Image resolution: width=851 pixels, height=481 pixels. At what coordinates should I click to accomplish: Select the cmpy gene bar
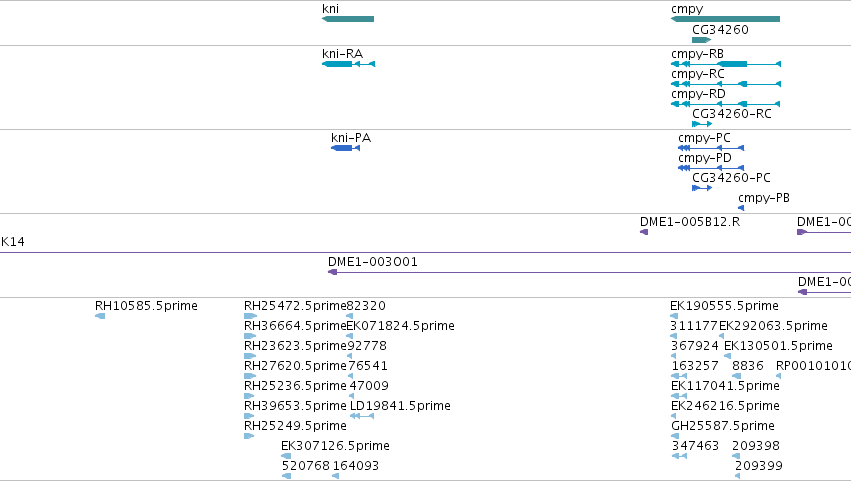point(725,19)
